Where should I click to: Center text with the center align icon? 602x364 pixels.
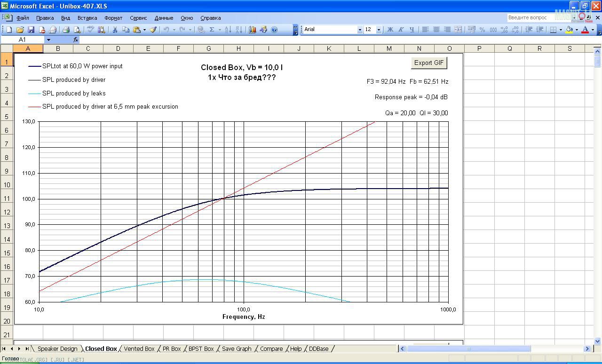coord(436,30)
